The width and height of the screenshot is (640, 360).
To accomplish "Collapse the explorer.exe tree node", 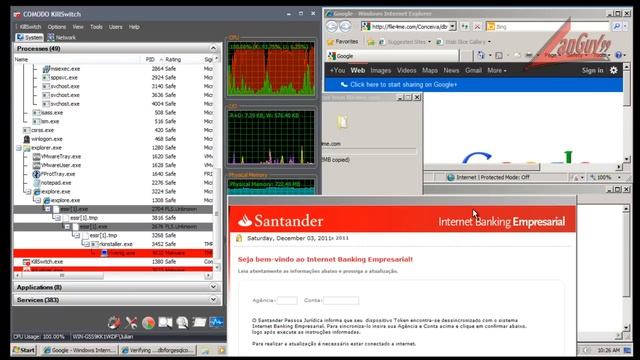I will (x=19, y=148).
